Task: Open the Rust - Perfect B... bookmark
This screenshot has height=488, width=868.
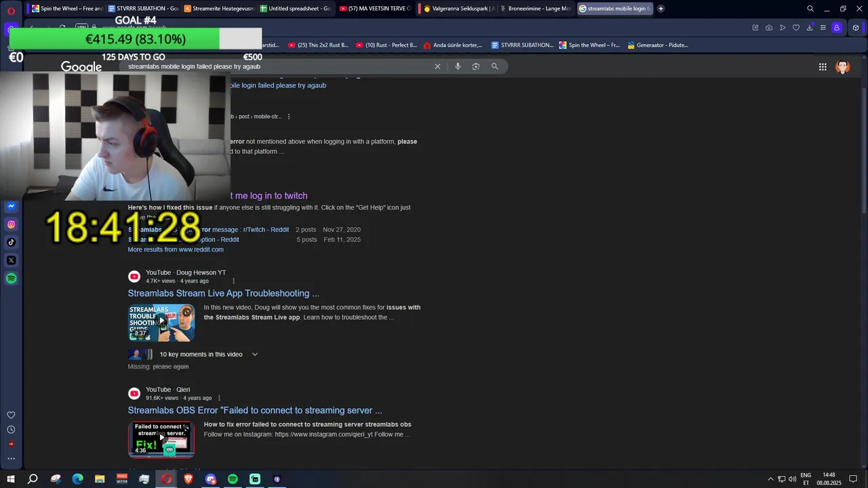Action: tap(386, 45)
